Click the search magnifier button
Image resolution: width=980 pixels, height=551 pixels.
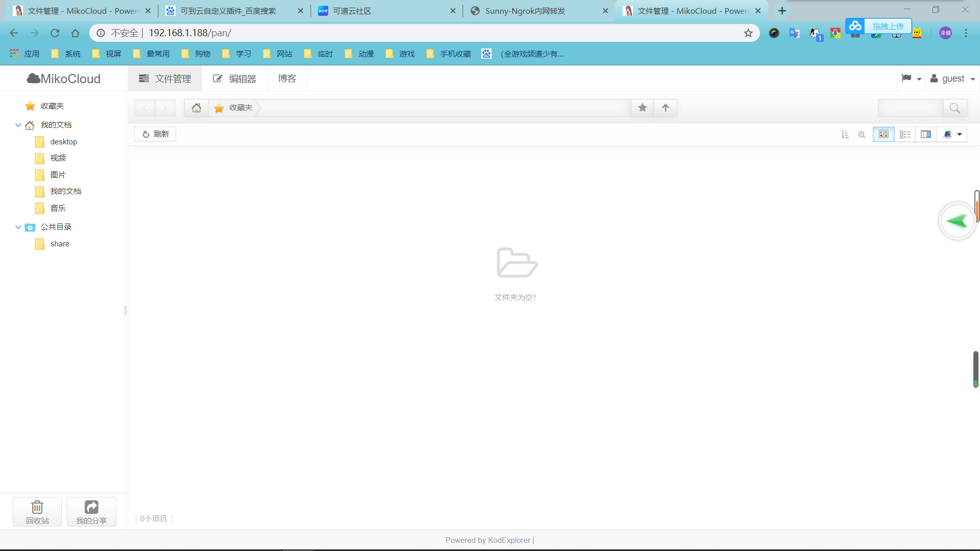pos(954,108)
